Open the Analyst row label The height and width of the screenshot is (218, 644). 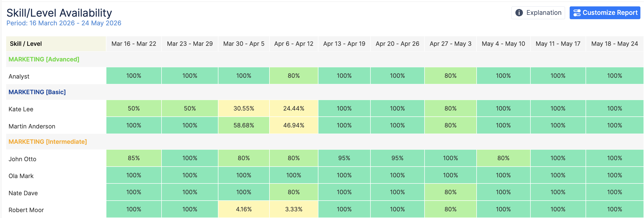point(19,77)
